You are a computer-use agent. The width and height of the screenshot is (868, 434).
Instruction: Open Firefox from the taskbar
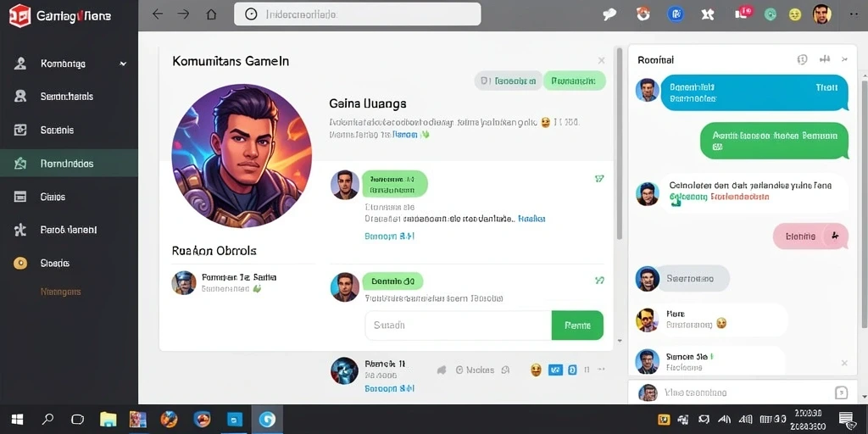tap(169, 419)
